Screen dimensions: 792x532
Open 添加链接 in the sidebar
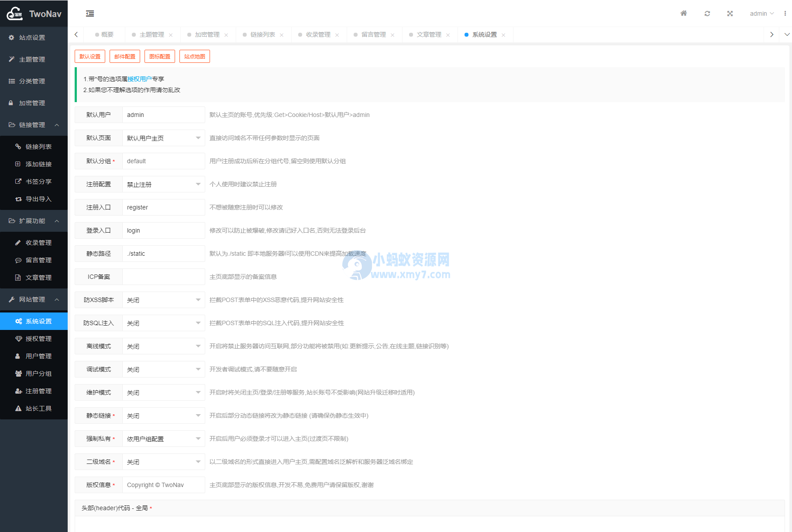[34, 164]
